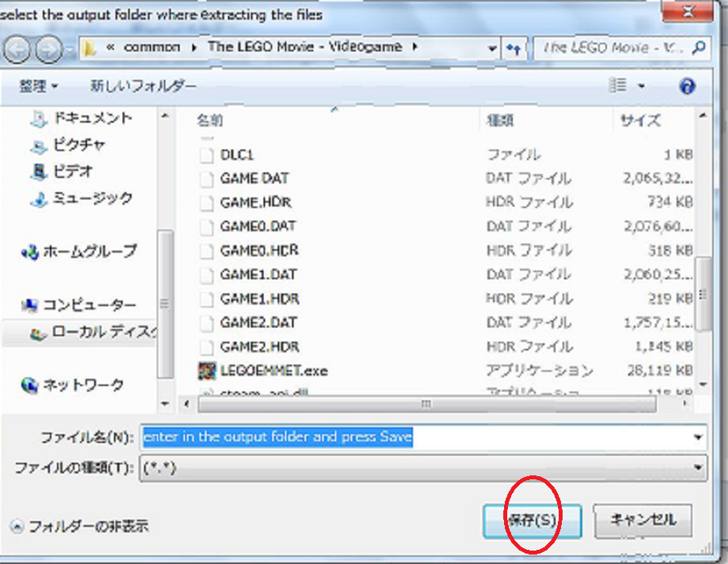728x564 pixels.
Task: Sort by 種類 column header
Action: (x=499, y=121)
